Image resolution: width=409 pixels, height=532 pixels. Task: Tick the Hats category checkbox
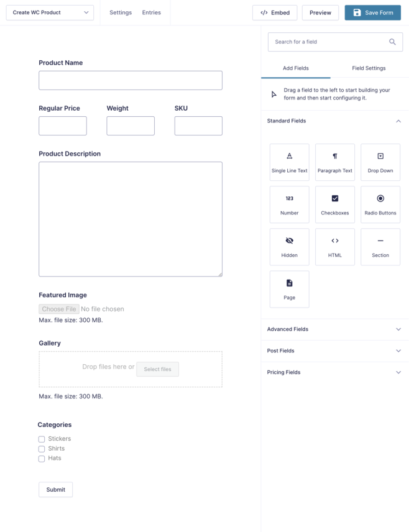[x=42, y=459]
